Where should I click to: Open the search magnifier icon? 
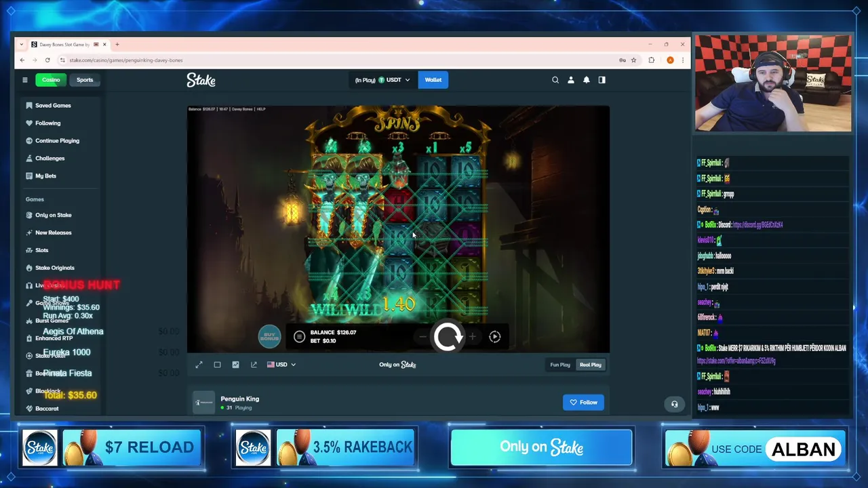pos(555,80)
